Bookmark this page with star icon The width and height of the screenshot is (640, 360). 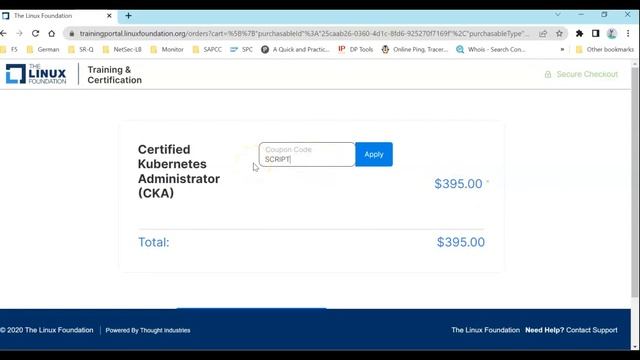(559, 33)
